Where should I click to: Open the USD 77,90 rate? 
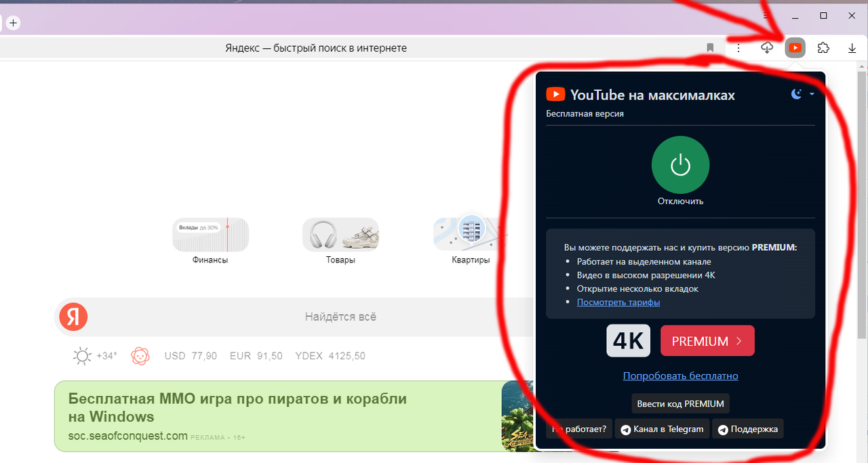[x=191, y=356]
